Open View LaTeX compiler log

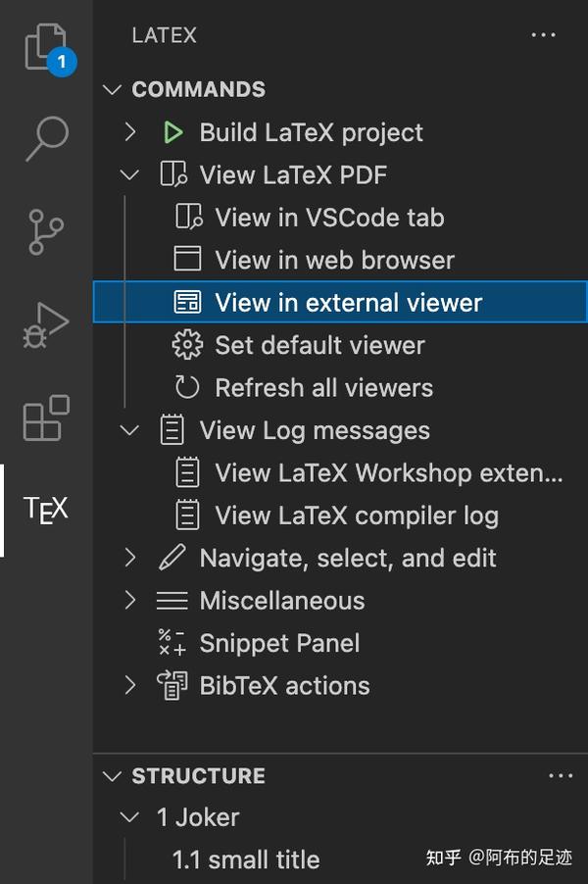coord(357,516)
